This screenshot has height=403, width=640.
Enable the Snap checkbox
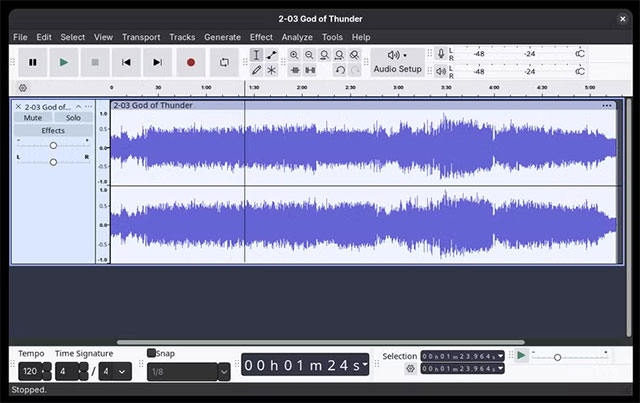tap(151, 353)
